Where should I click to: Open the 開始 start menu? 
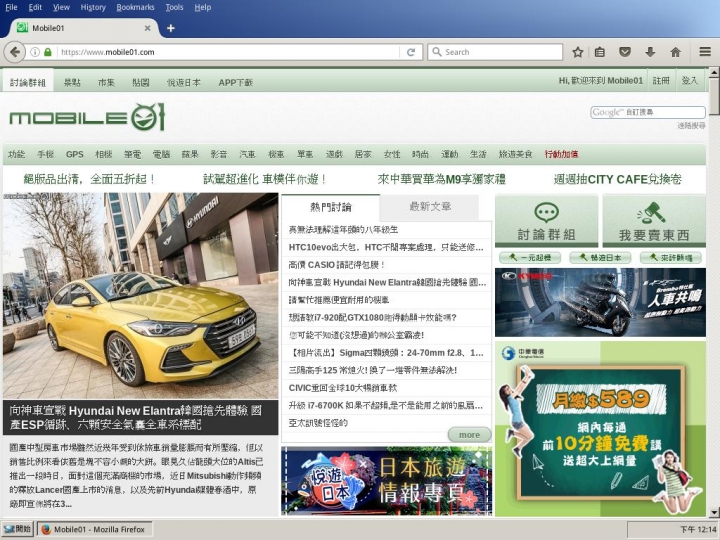pyautogui.click(x=17, y=529)
